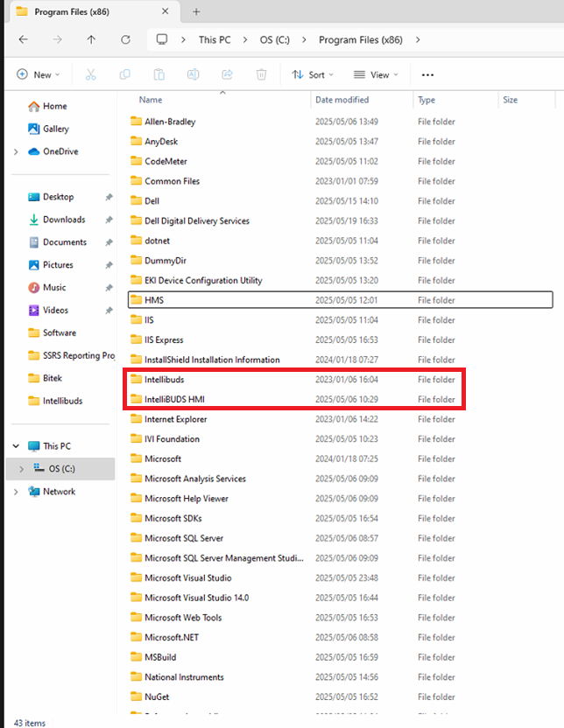The width and height of the screenshot is (564, 728).
Task: Open a new tab with plus button
Action: click(x=196, y=11)
